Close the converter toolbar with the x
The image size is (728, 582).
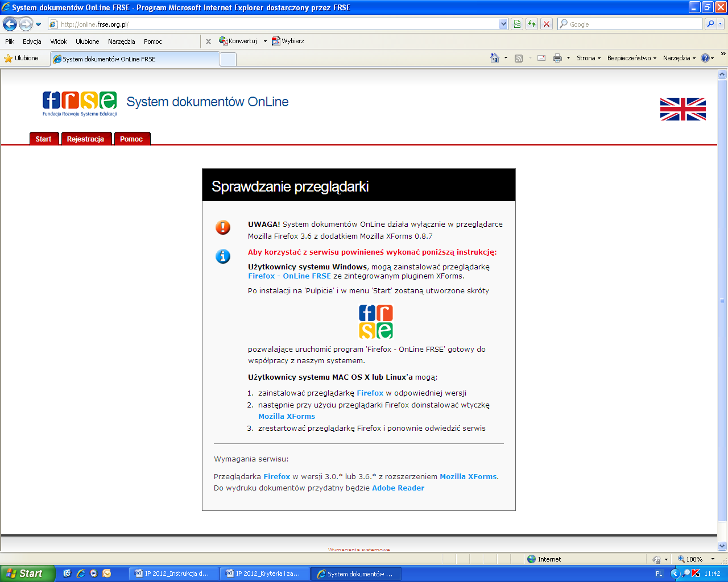pyautogui.click(x=208, y=41)
